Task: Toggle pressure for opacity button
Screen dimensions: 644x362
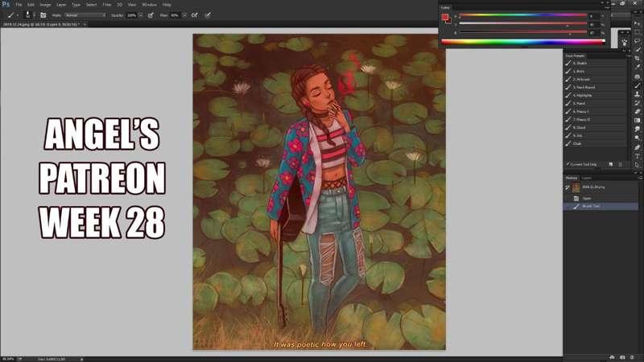Action: pos(151,15)
